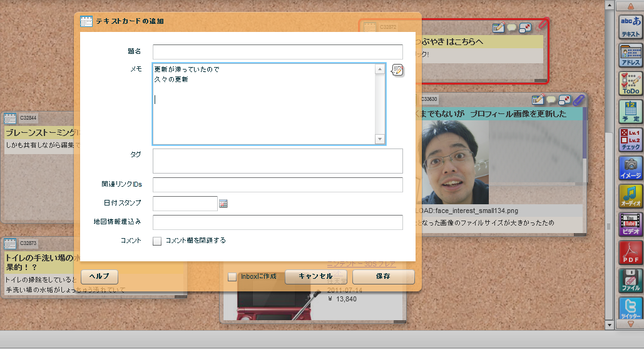Open the ビデオ YouTube card icon

pos(630,224)
